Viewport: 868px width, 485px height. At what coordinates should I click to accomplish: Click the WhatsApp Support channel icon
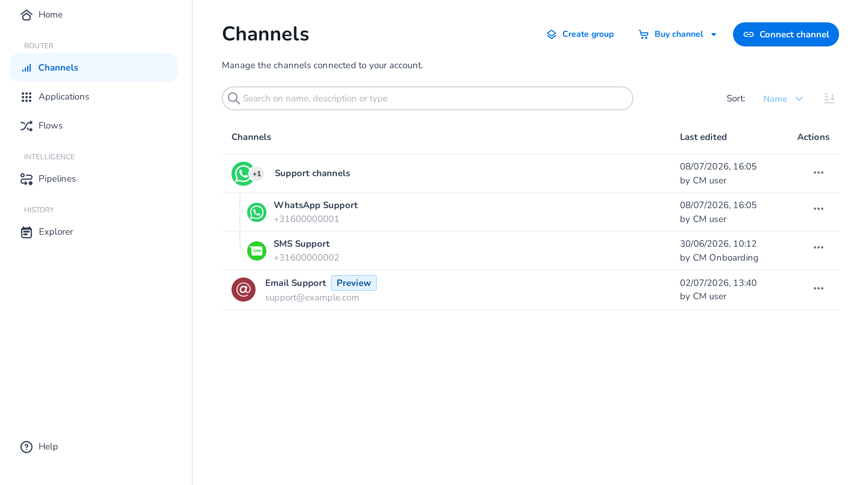pos(257,212)
